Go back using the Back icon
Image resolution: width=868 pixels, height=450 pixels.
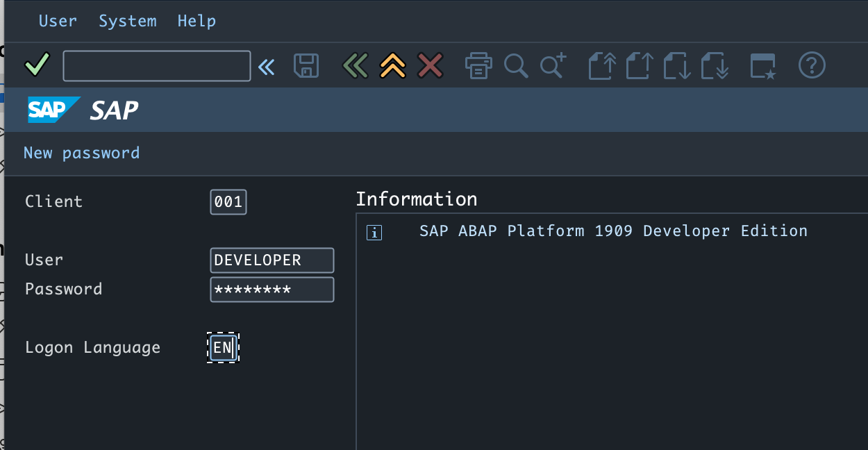[x=355, y=65]
